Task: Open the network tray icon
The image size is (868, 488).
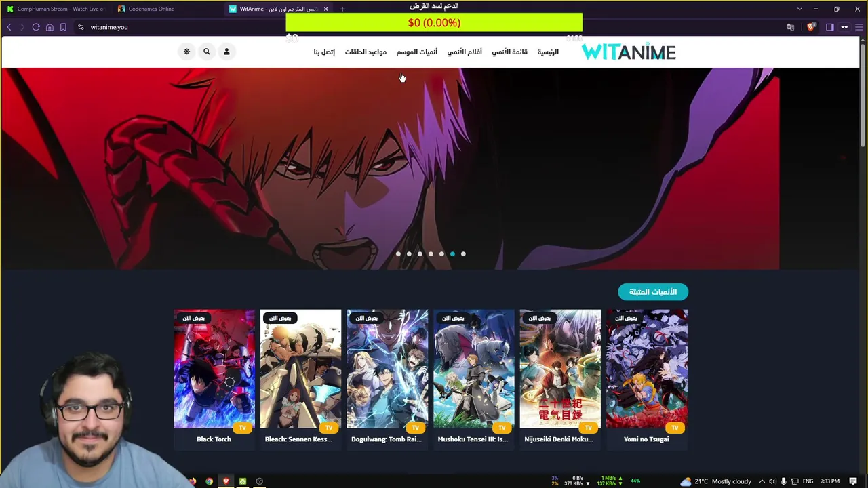Action: [795, 481]
